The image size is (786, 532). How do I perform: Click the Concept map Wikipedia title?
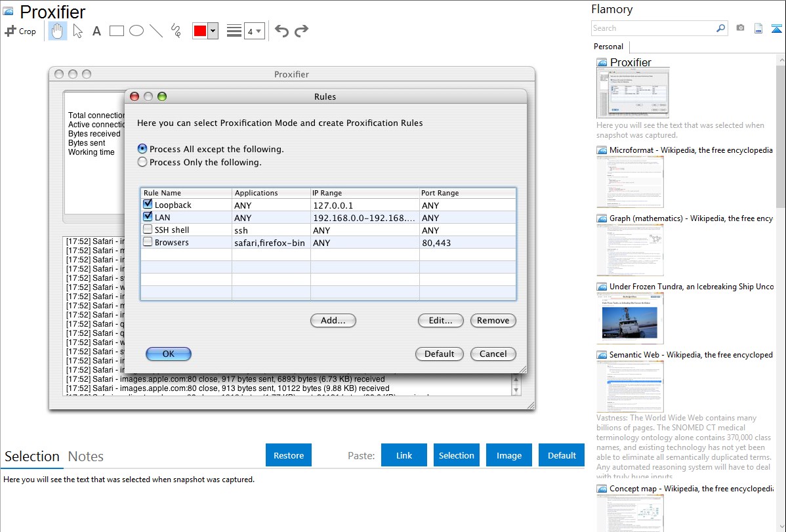692,488
